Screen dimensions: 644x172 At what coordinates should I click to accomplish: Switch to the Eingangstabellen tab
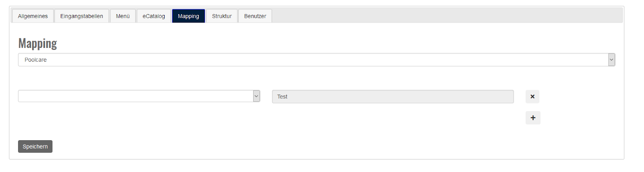[x=81, y=16]
